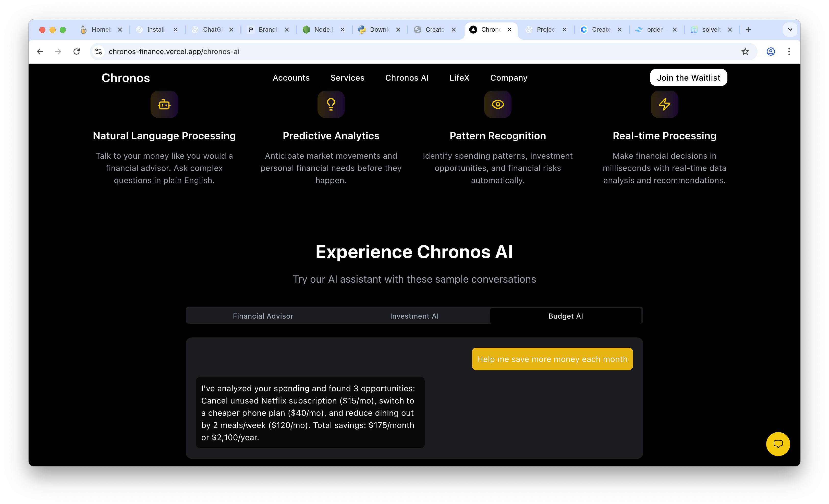Click the eye icon above Pattern Recognition

pos(498,105)
